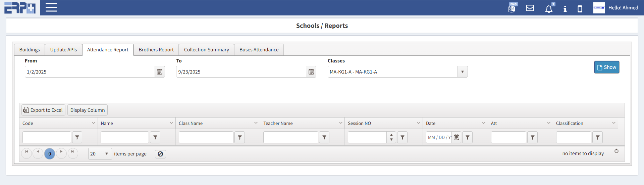Open the To date calendar picker
Screen dimensions: 644x185
[x=311, y=72]
